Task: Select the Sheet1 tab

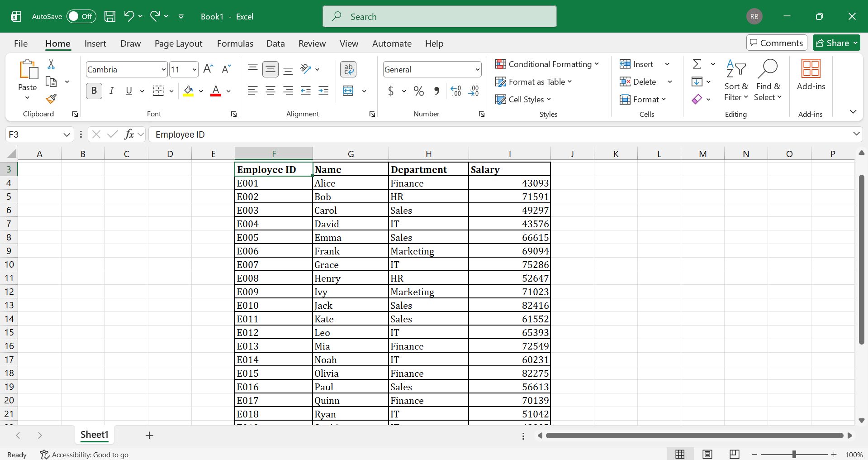Action: click(95, 435)
